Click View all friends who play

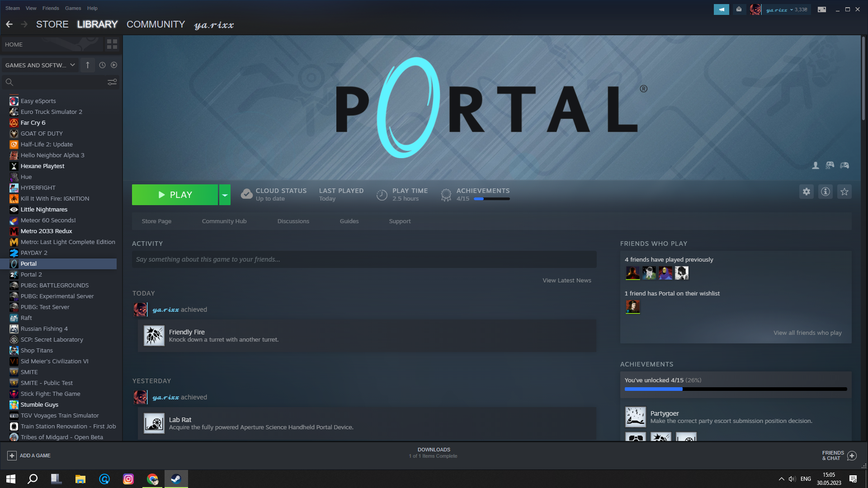pyautogui.click(x=807, y=333)
